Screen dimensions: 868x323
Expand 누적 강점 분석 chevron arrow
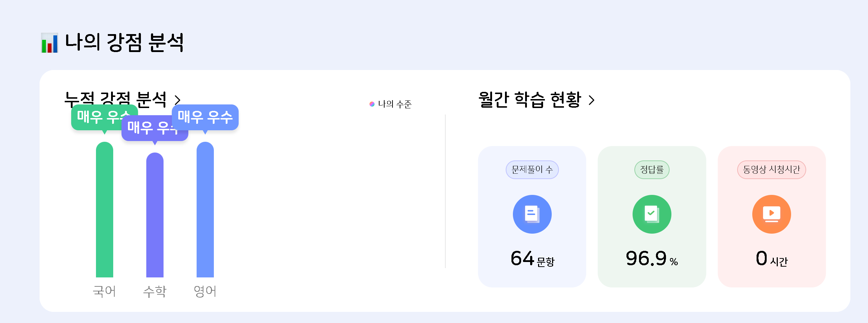point(178,100)
